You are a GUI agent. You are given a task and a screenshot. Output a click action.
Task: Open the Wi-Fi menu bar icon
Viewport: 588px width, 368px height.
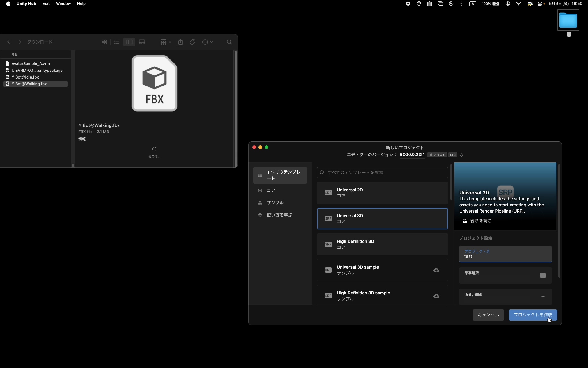point(518,4)
